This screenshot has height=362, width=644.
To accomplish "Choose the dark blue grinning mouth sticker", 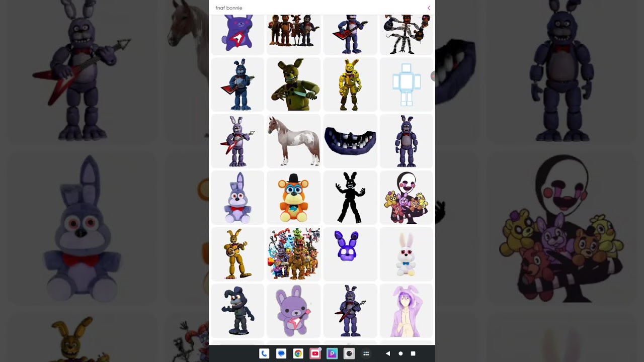I will pos(350,141).
